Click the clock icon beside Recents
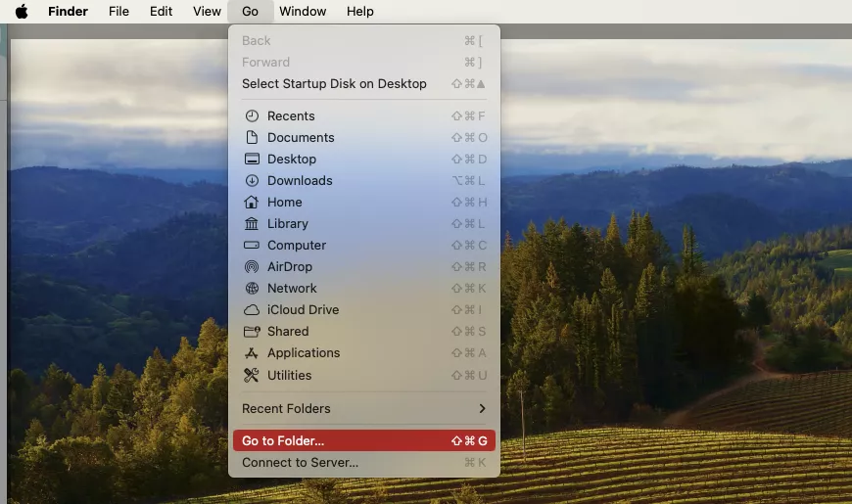This screenshot has height=504, width=852. point(252,116)
